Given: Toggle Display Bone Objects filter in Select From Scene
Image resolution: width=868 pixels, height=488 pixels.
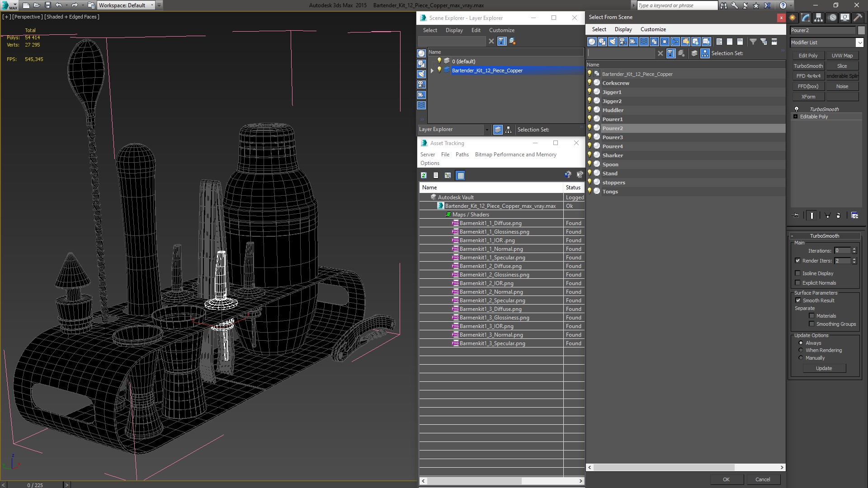Looking at the screenshot, I should tap(675, 42).
